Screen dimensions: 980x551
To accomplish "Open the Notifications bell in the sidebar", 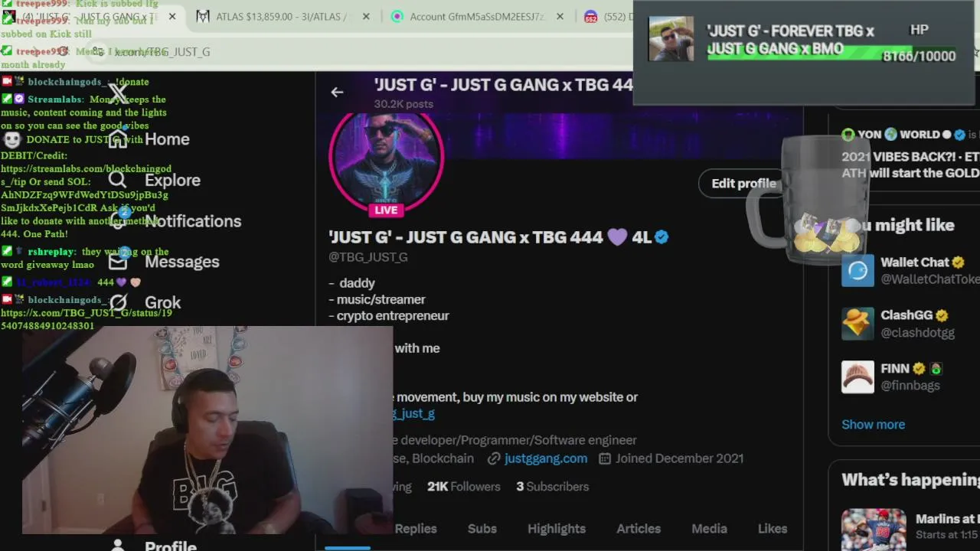I will pyautogui.click(x=118, y=220).
